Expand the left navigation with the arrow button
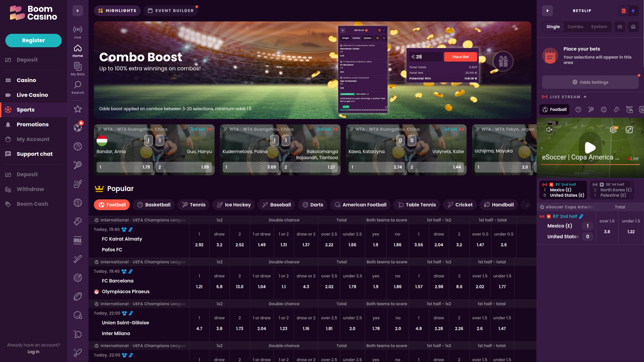 click(x=77, y=10)
